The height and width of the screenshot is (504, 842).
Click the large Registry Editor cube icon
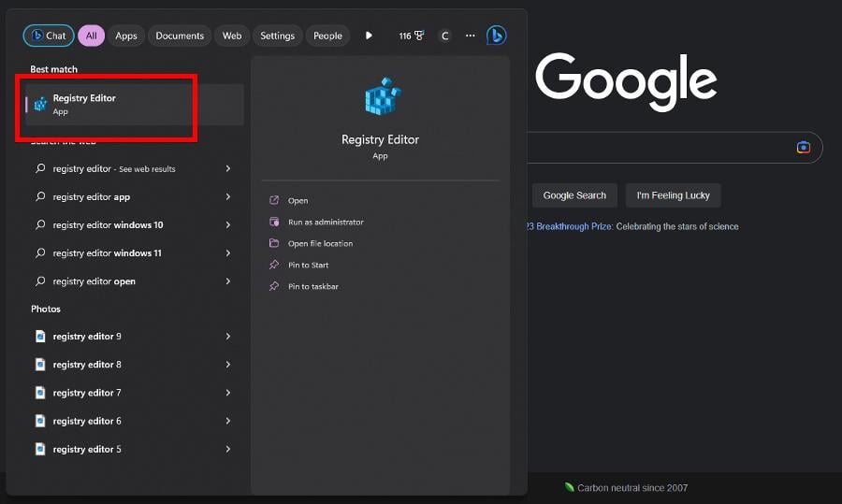[x=383, y=96]
